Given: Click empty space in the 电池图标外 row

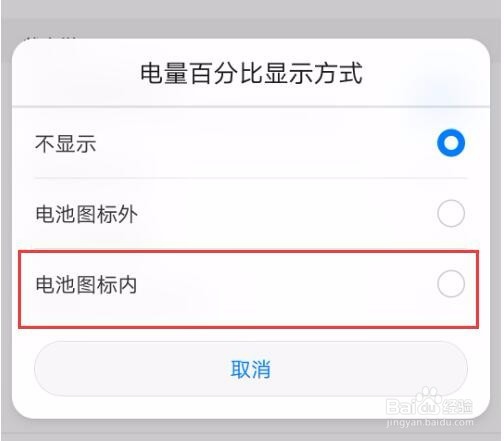Looking at the screenshot, I should coord(287,214).
